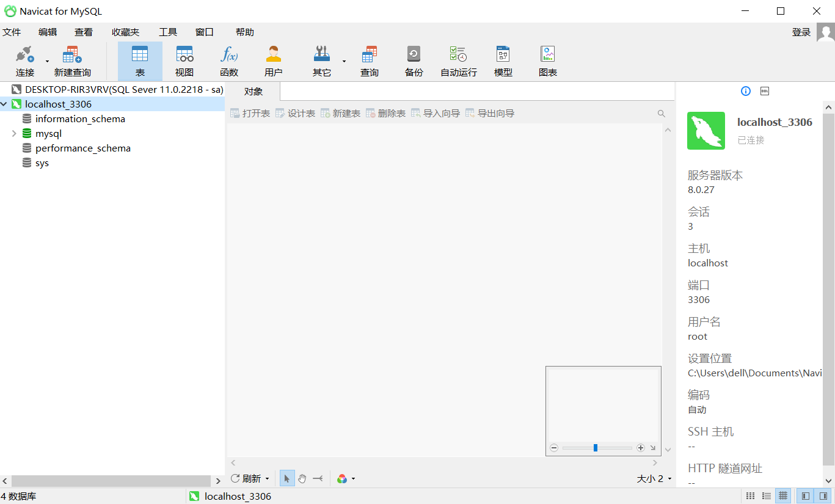835x504 pixels.
Task: Open the 备份 backup section
Action: click(x=414, y=61)
